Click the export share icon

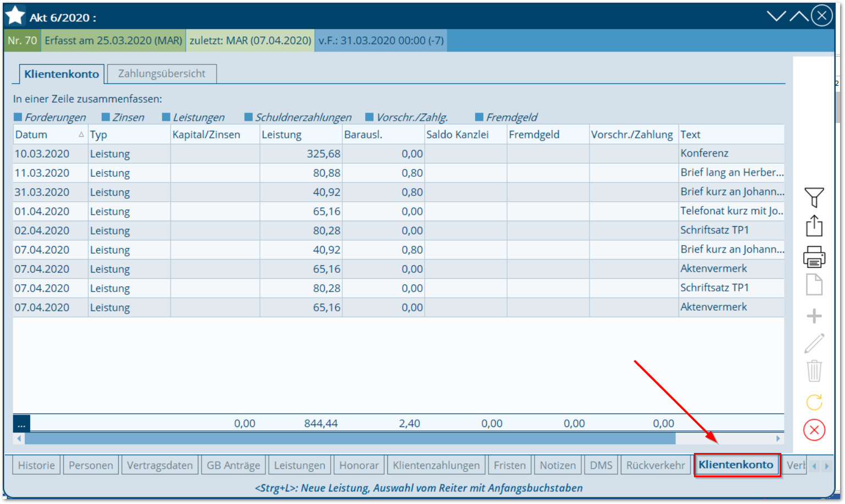click(x=814, y=226)
